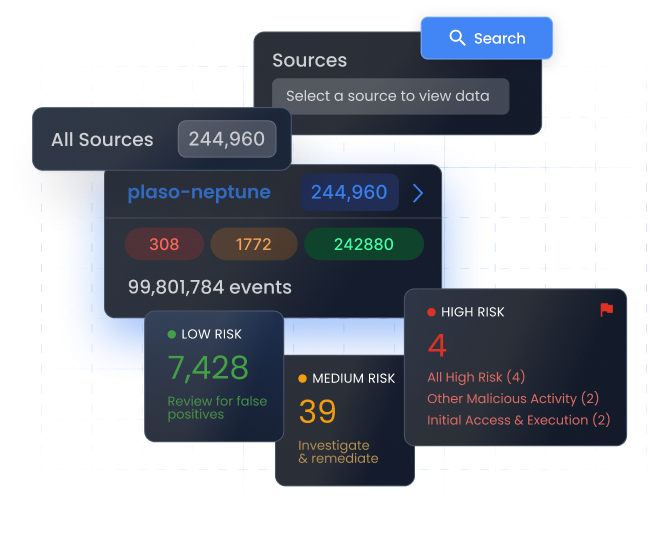
Task: Select the green 242880 count pill
Action: pos(363,244)
